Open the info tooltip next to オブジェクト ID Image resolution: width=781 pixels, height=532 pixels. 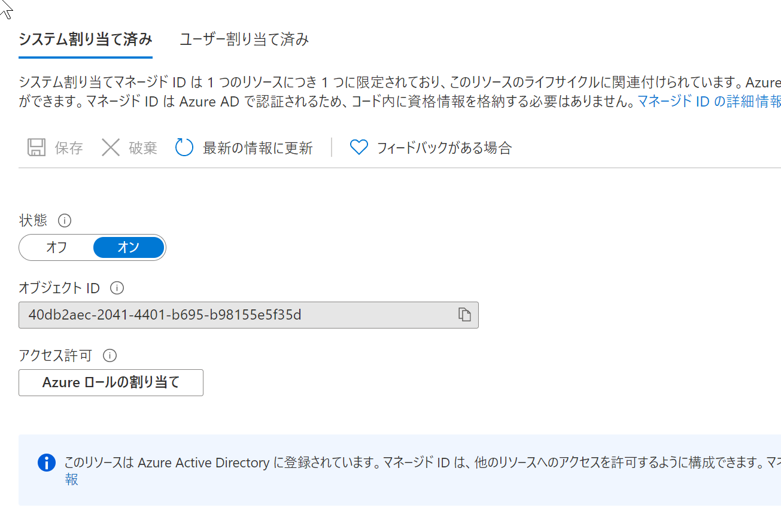pos(117,288)
